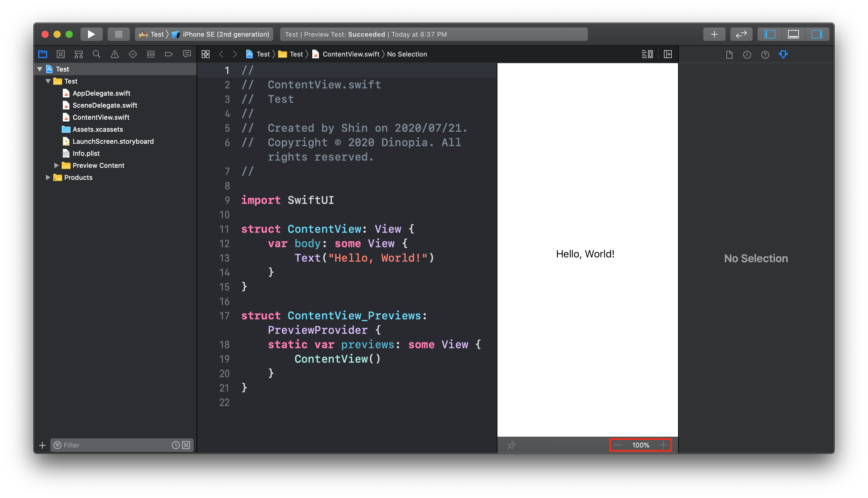The width and height of the screenshot is (868, 498).
Task: Hide the right inspectors panel
Action: (816, 34)
